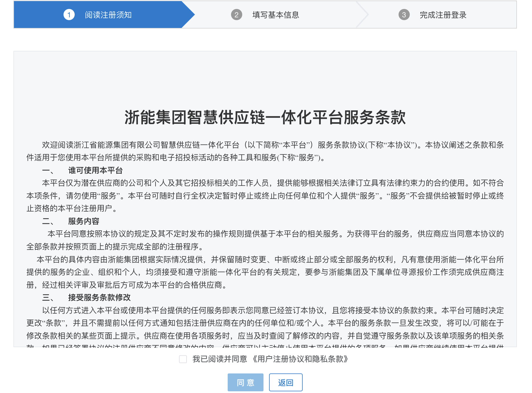Click the paragraph starting 本平台的具体内容由浙能集团
532x393 pixels.
pos(265,272)
